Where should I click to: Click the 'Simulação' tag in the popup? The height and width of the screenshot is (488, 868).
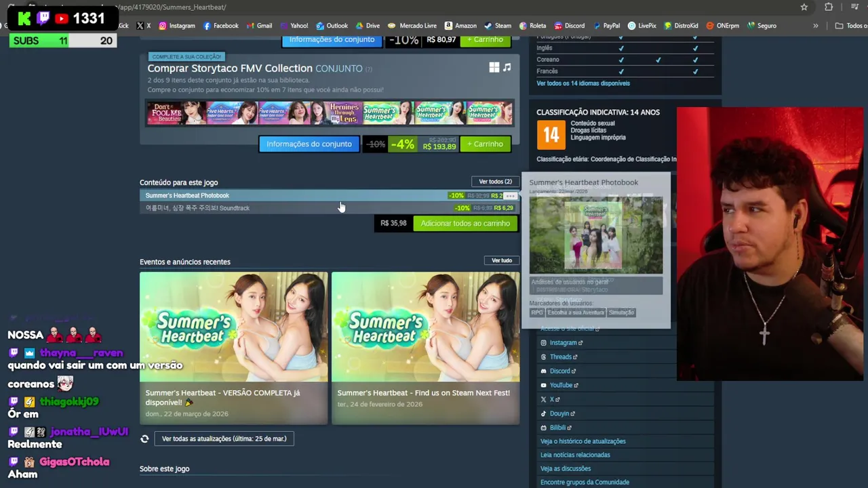pyautogui.click(x=621, y=312)
